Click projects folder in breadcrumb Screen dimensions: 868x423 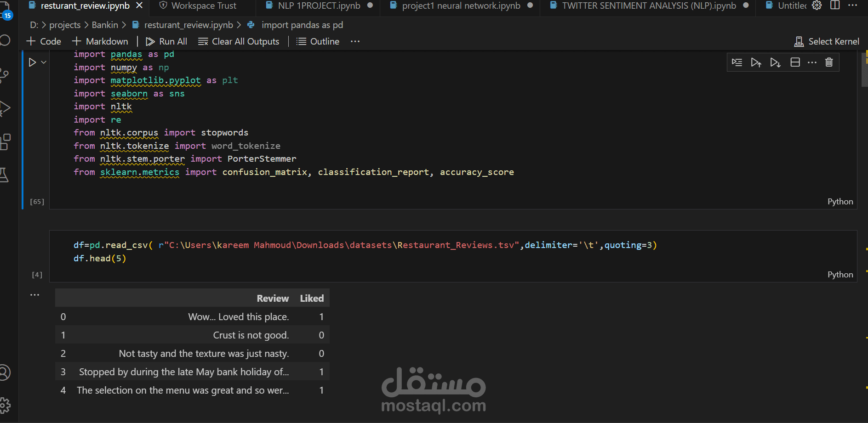click(x=65, y=25)
